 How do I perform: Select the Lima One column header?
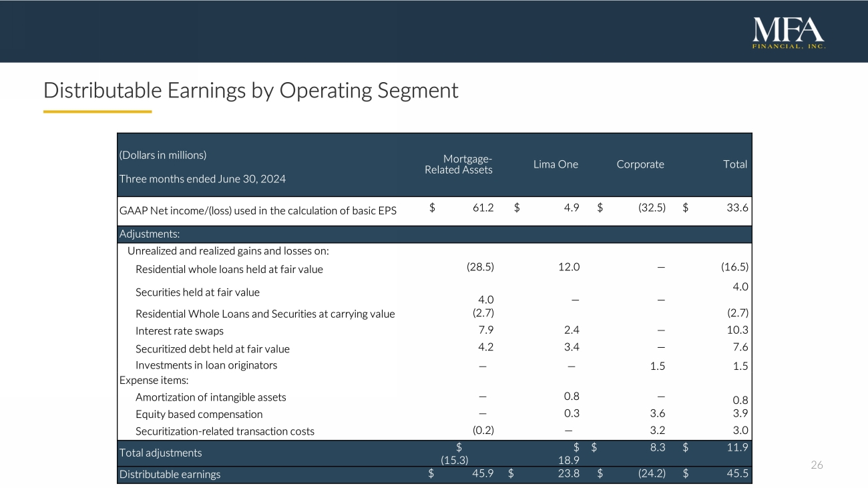(556, 164)
